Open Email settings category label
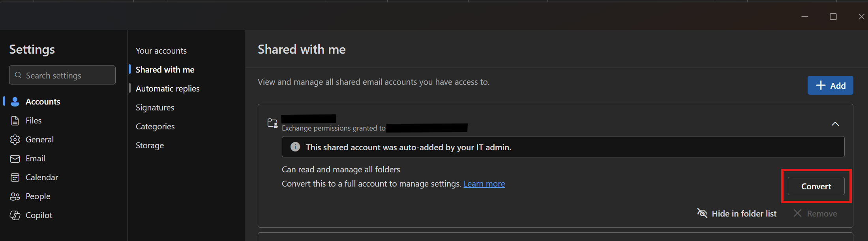 click(35, 158)
